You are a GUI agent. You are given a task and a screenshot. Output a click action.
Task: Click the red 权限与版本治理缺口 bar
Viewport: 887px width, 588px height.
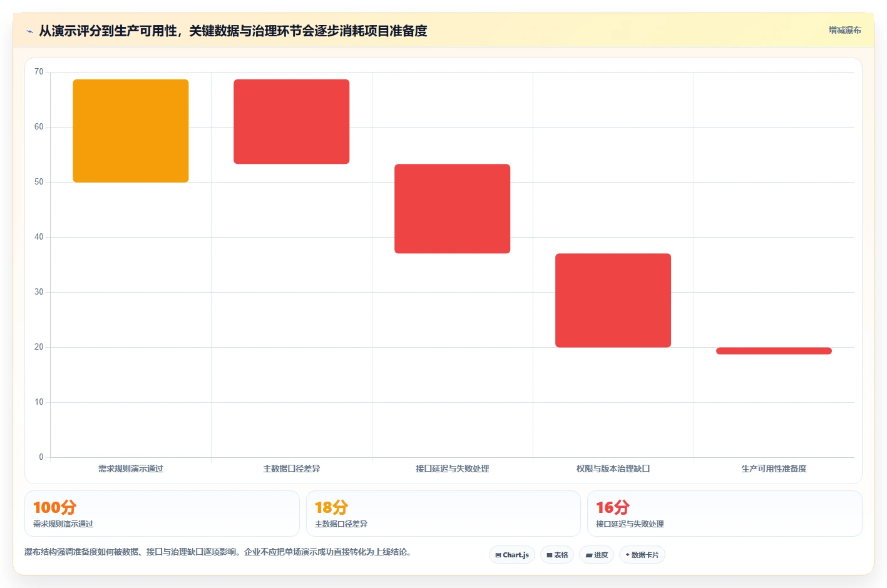613,300
